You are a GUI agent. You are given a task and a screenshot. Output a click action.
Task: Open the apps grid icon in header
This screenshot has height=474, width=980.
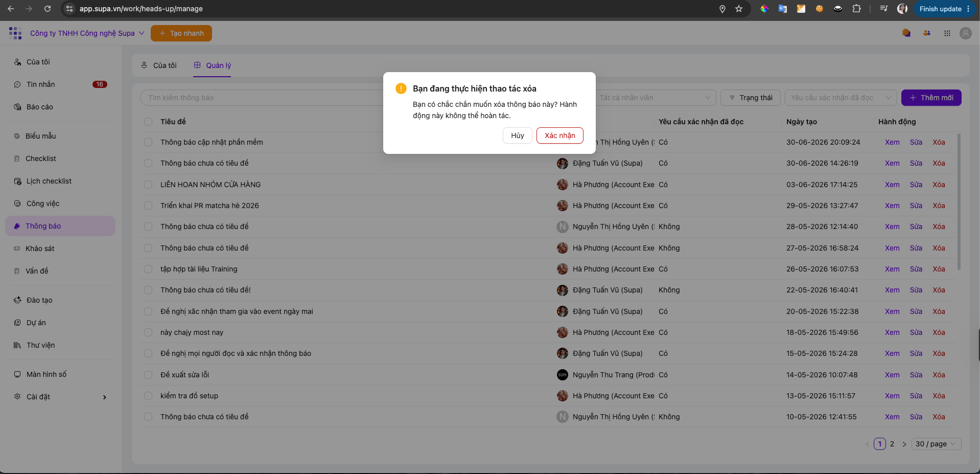click(x=947, y=33)
